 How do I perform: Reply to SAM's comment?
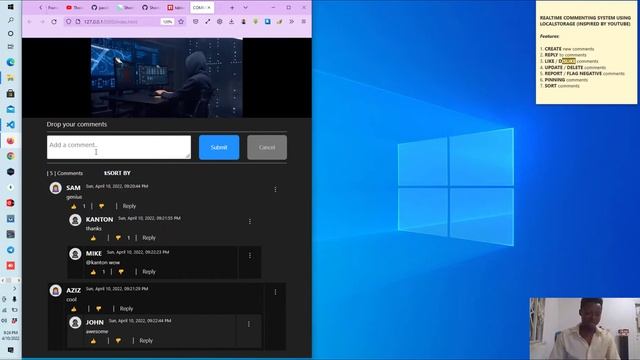[x=129, y=206]
